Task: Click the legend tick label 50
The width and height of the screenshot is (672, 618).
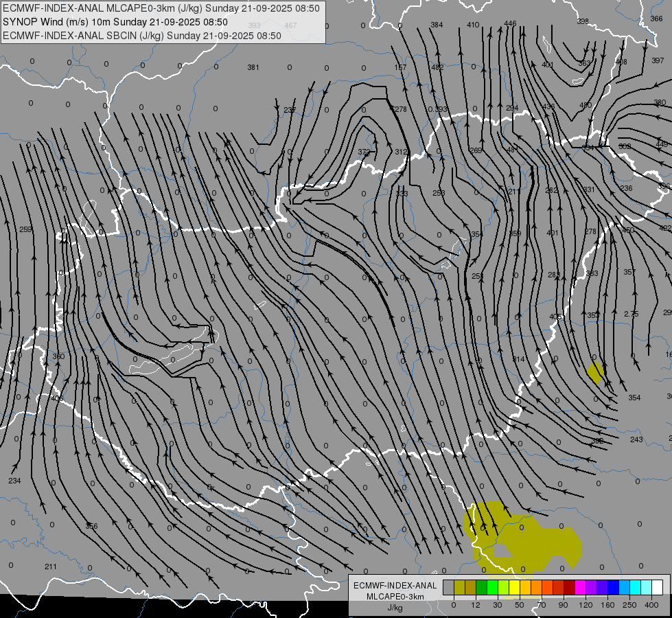Action: (520, 605)
